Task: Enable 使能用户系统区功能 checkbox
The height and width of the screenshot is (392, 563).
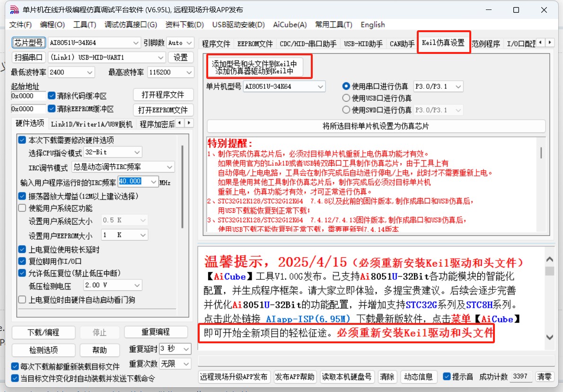Action: pyautogui.click(x=22, y=208)
